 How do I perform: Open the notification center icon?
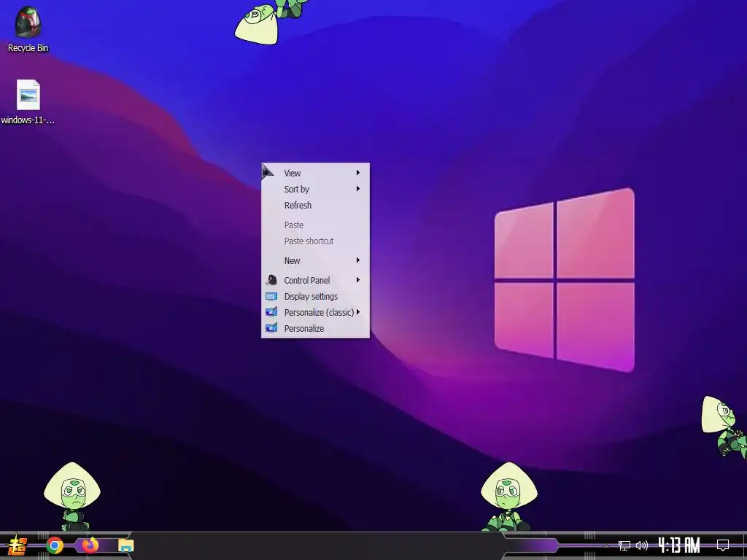click(723, 545)
